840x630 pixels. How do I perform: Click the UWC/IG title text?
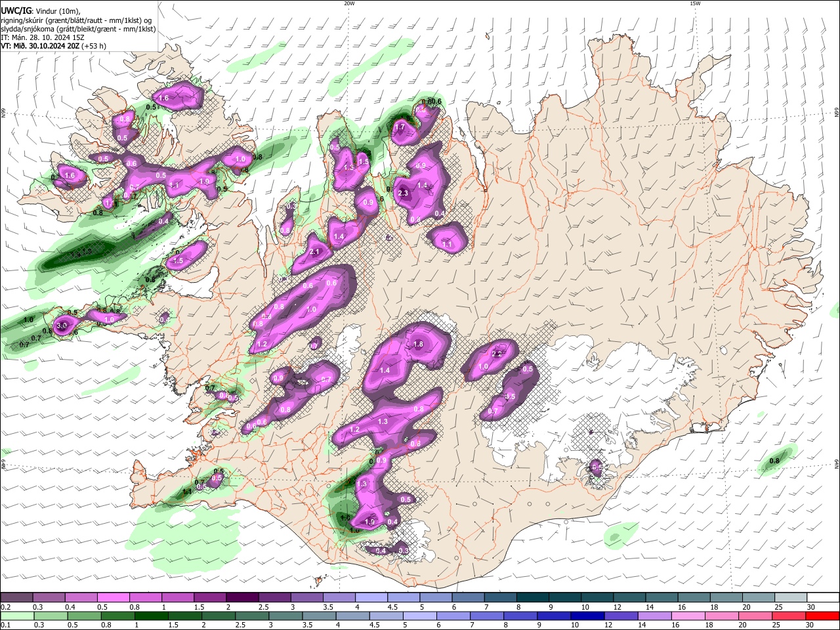[x=16, y=10]
